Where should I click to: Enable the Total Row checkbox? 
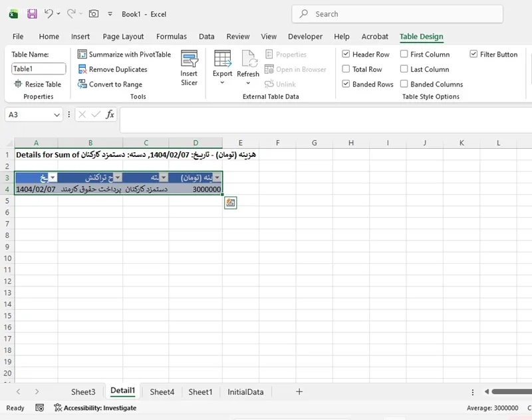tap(346, 69)
